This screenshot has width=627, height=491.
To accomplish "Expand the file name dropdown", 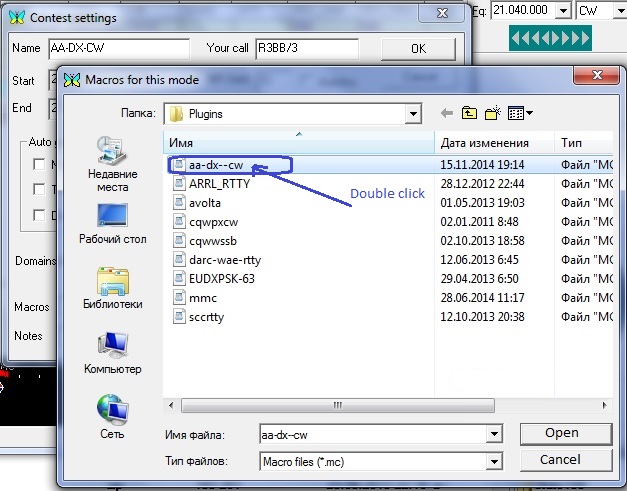I will point(492,434).
